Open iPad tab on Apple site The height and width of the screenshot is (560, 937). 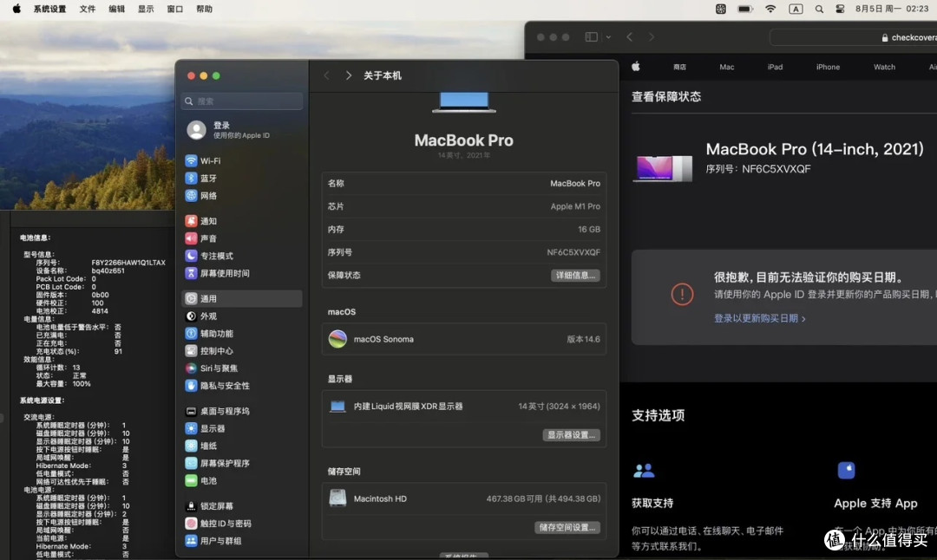(x=775, y=67)
